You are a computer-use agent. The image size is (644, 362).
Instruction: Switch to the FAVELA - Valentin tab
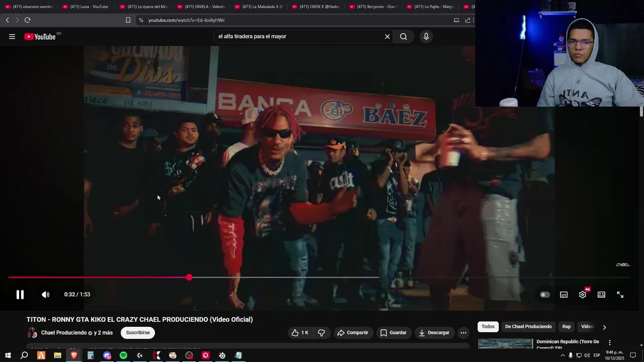pyautogui.click(x=201, y=7)
